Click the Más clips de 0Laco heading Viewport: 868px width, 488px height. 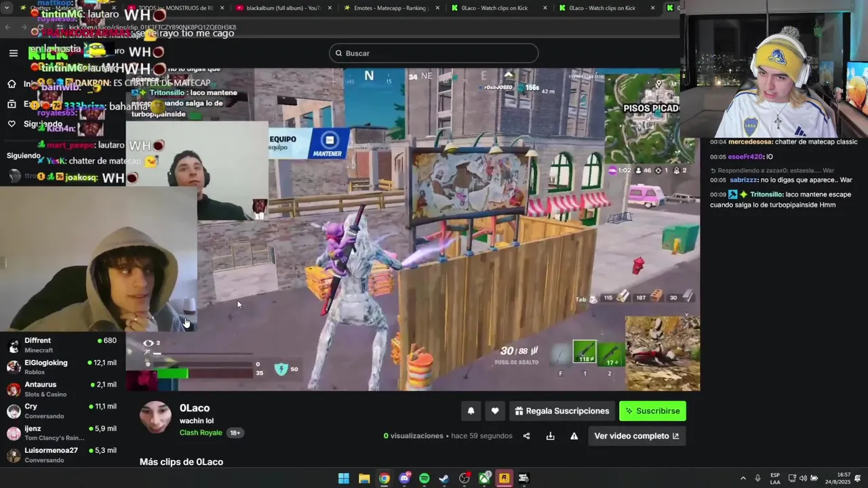pos(181,462)
